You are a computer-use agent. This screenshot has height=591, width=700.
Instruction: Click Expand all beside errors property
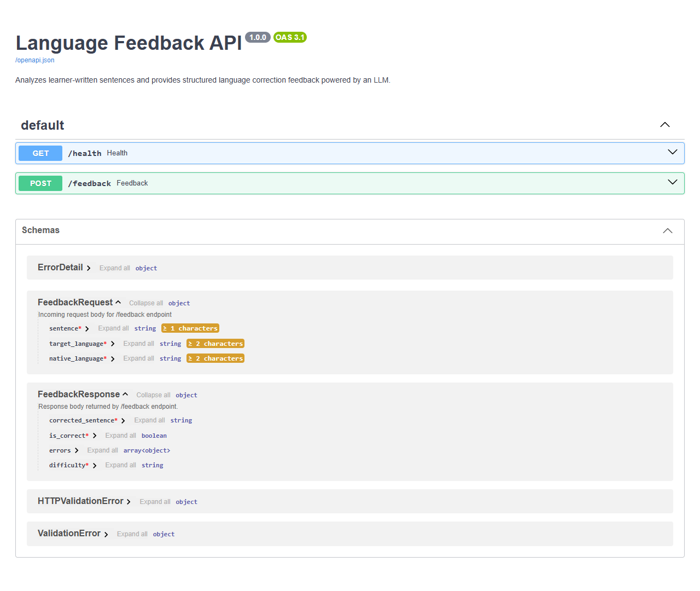click(x=102, y=450)
